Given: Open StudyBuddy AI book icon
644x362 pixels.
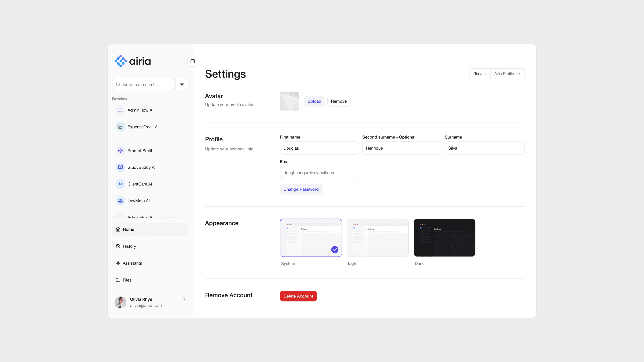Looking at the screenshot, I should [x=120, y=167].
